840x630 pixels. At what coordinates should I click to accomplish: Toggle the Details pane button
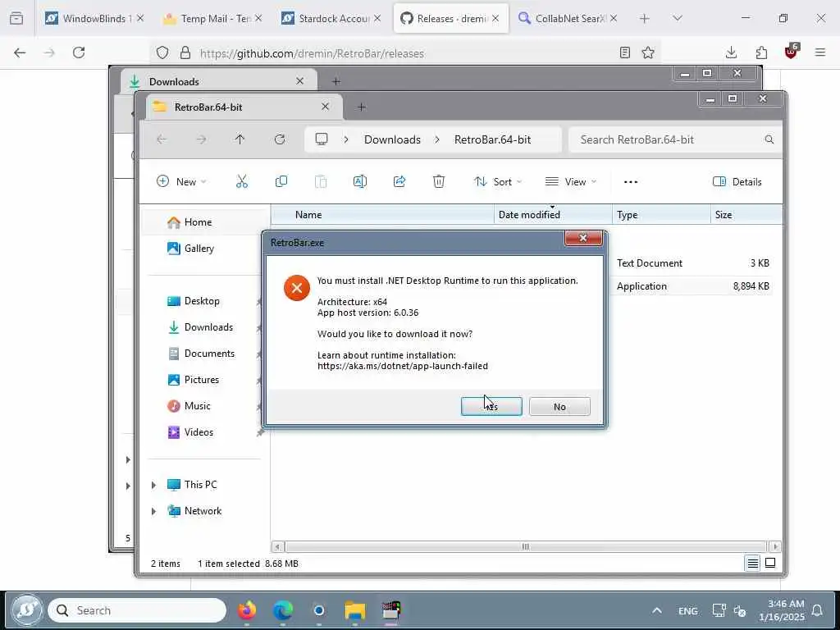[737, 181]
